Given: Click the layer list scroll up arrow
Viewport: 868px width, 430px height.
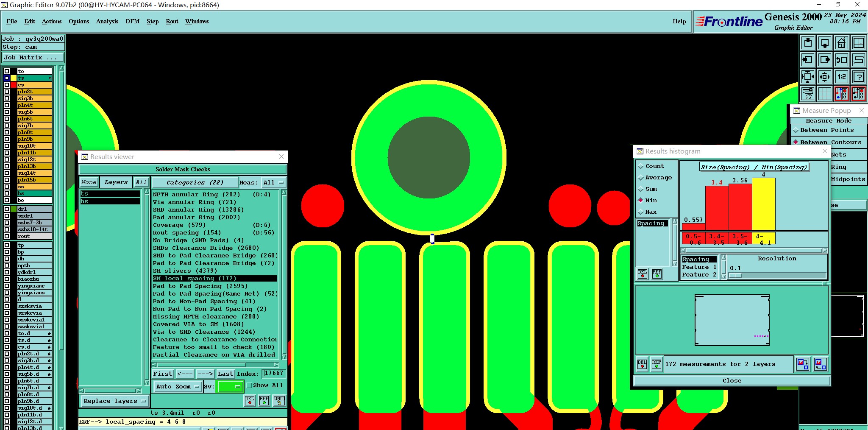Looking at the screenshot, I should (x=62, y=68).
